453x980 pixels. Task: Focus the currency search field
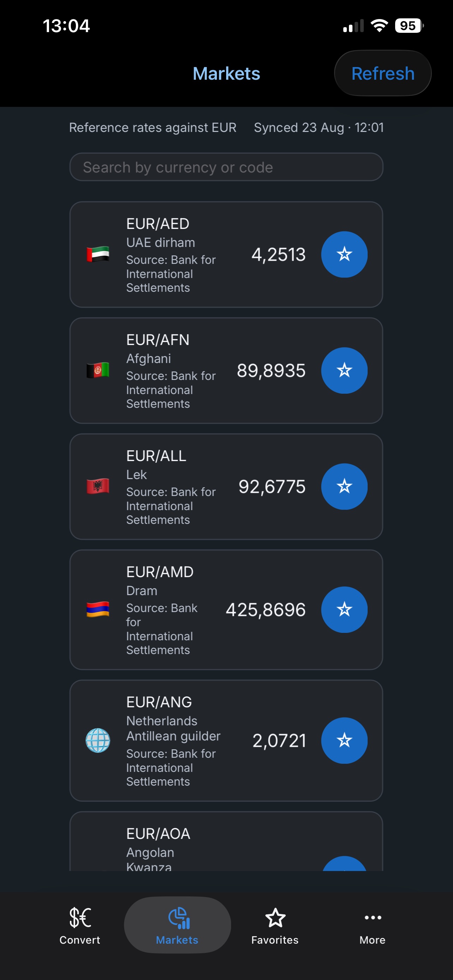(x=226, y=167)
